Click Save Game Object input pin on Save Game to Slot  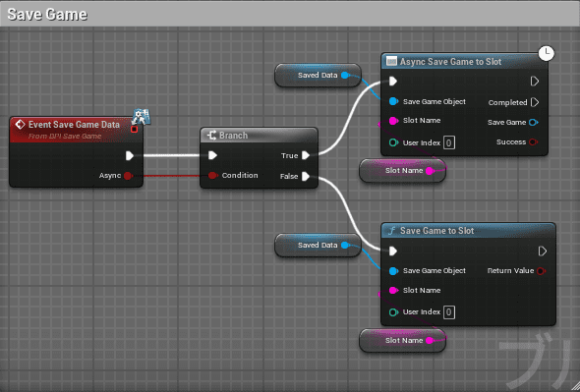394,271
